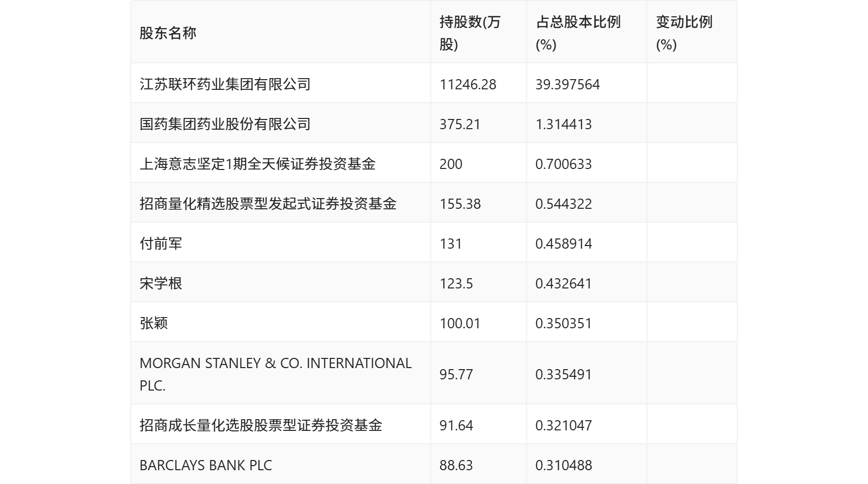The width and height of the screenshot is (868, 484).
Task: Click the 88.63 shares value
Action: [456, 465]
